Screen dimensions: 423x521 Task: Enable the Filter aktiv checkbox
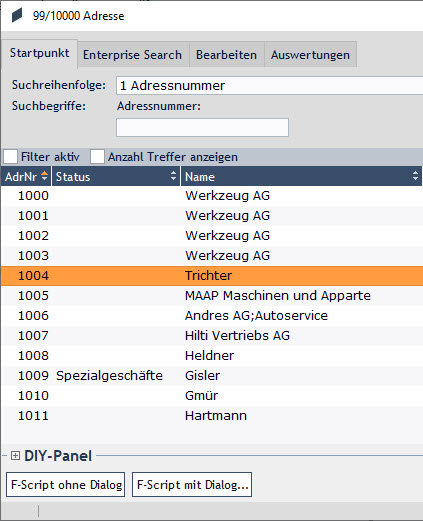10,157
